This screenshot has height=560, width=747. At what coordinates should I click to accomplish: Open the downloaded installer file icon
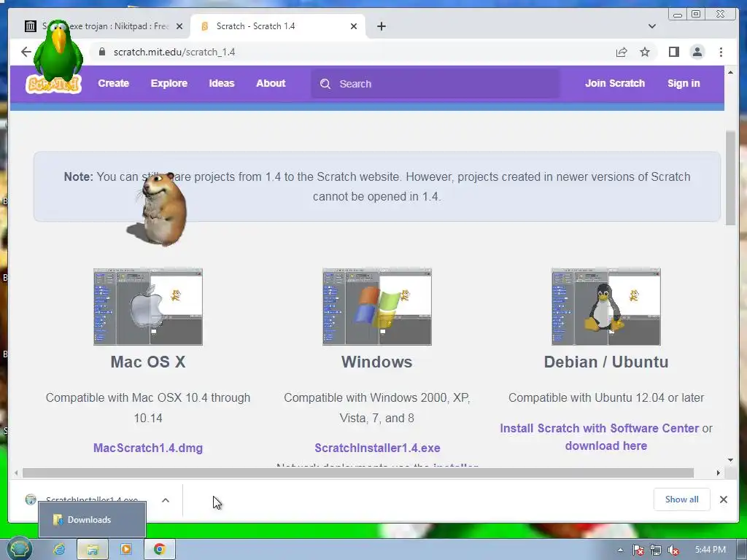pyautogui.click(x=31, y=499)
